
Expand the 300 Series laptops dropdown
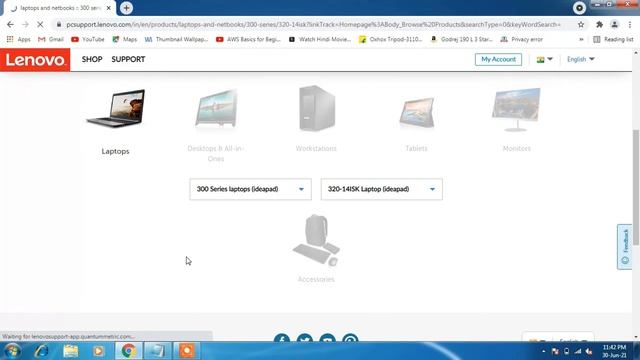click(250, 189)
